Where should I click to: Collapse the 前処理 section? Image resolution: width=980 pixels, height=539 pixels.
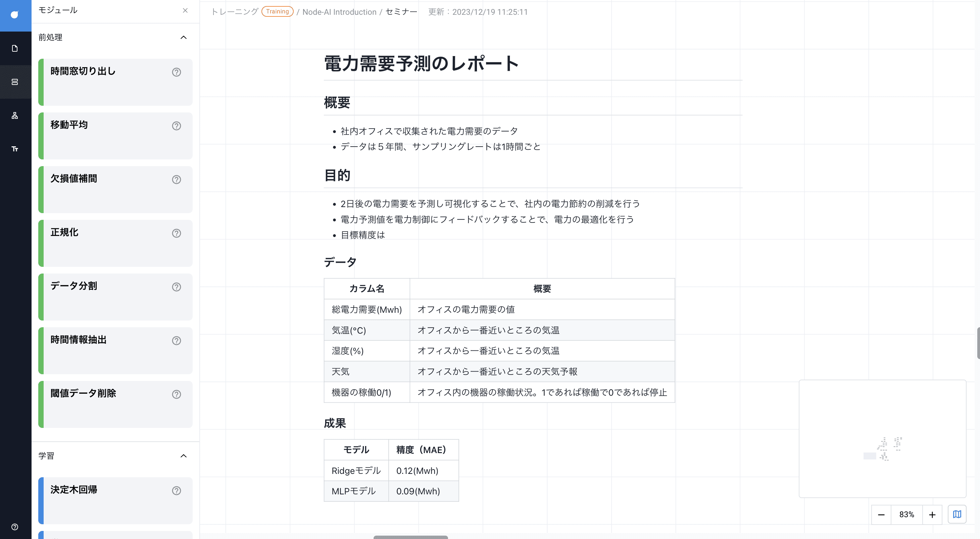tap(183, 37)
